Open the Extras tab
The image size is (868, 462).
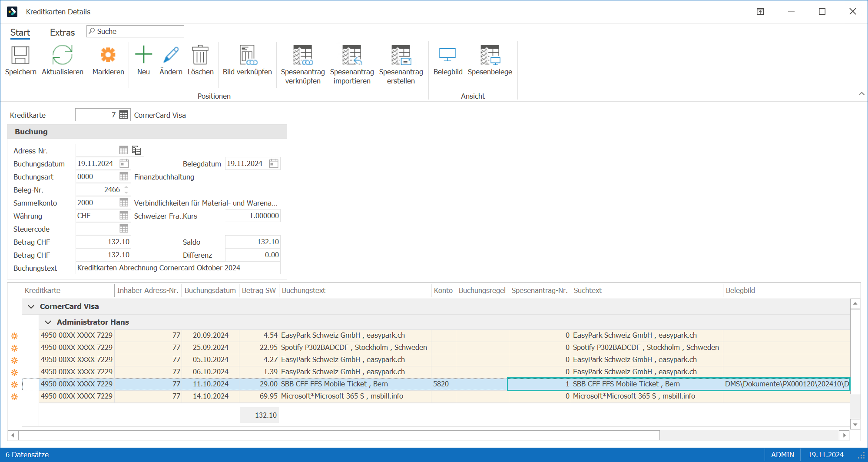[62, 33]
